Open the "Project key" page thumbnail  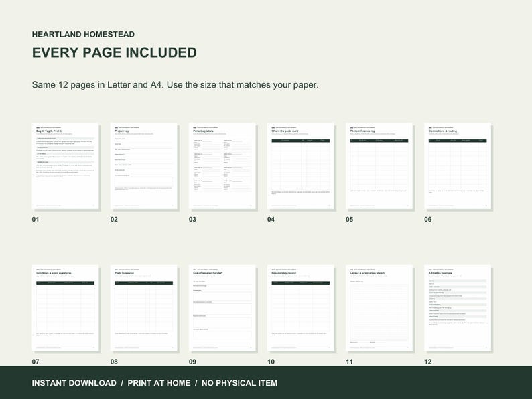144,166
